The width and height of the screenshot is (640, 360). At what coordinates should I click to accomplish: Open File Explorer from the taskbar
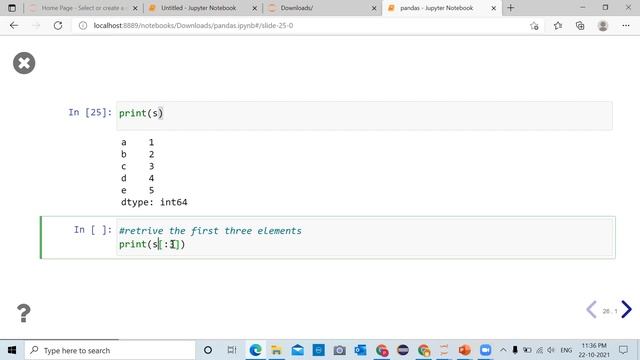[x=276, y=350]
